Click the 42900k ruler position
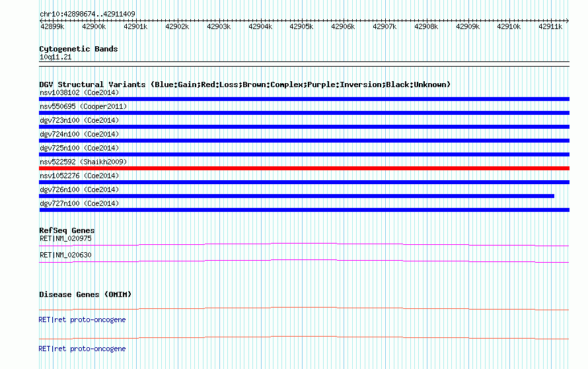This screenshot has width=588, height=369. click(x=94, y=26)
